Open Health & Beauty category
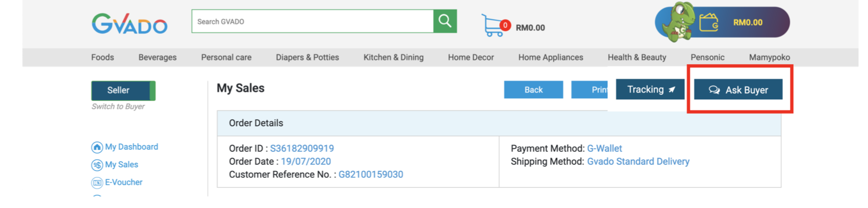 636,57
